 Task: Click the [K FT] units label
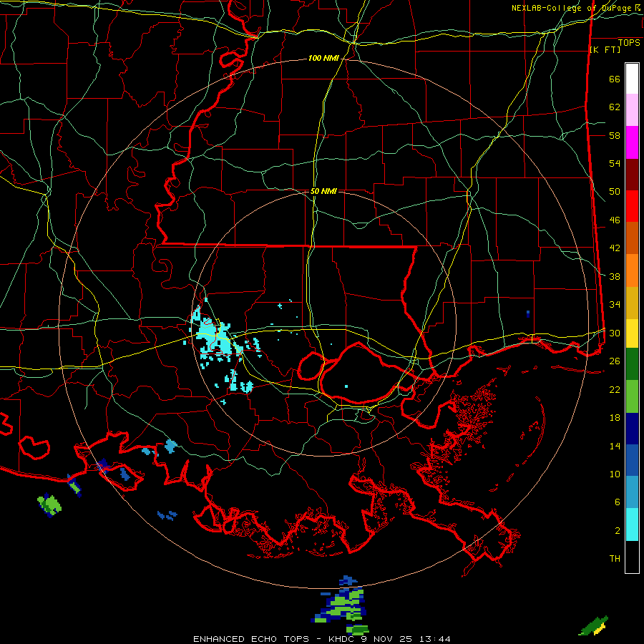605,49
